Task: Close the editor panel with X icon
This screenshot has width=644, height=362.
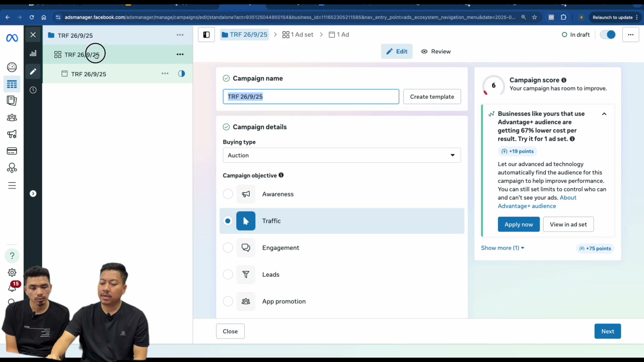Action: pyautogui.click(x=33, y=35)
